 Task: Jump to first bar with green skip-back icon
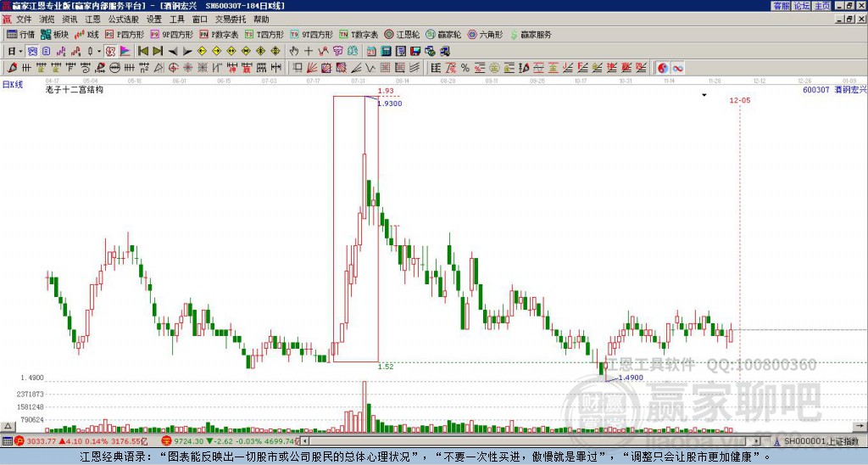(142, 52)
